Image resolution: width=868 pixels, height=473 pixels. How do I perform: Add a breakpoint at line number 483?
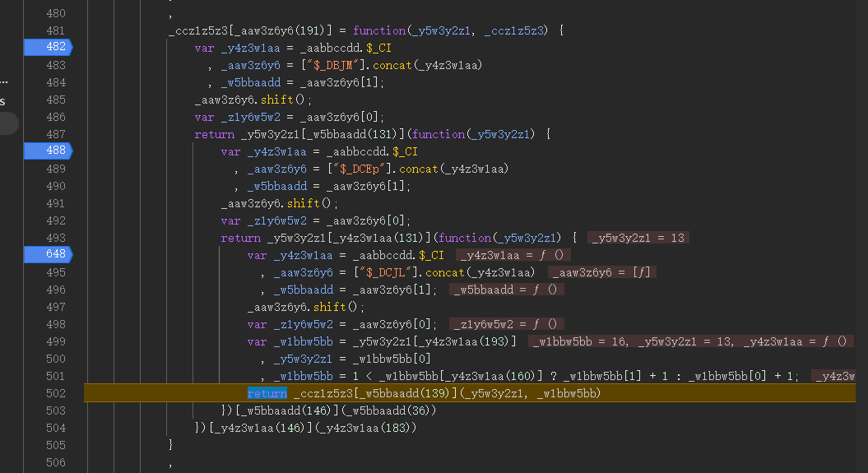[55, 65]
